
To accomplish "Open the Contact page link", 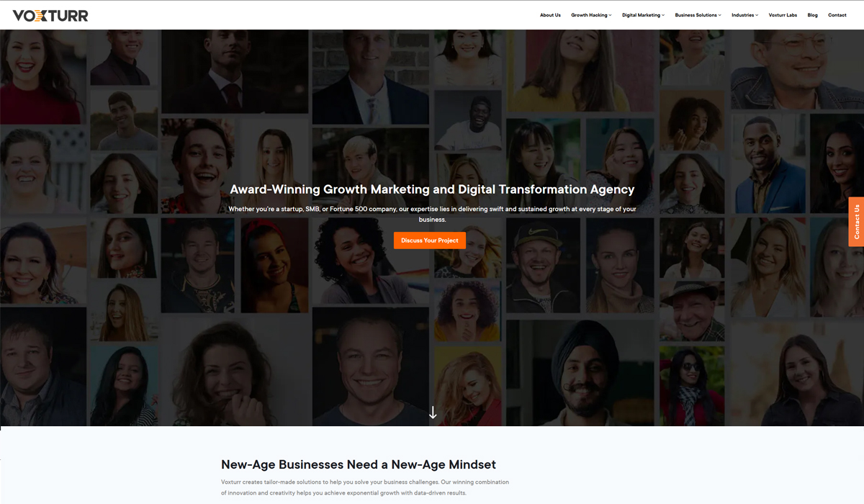I will coord(837,15).
